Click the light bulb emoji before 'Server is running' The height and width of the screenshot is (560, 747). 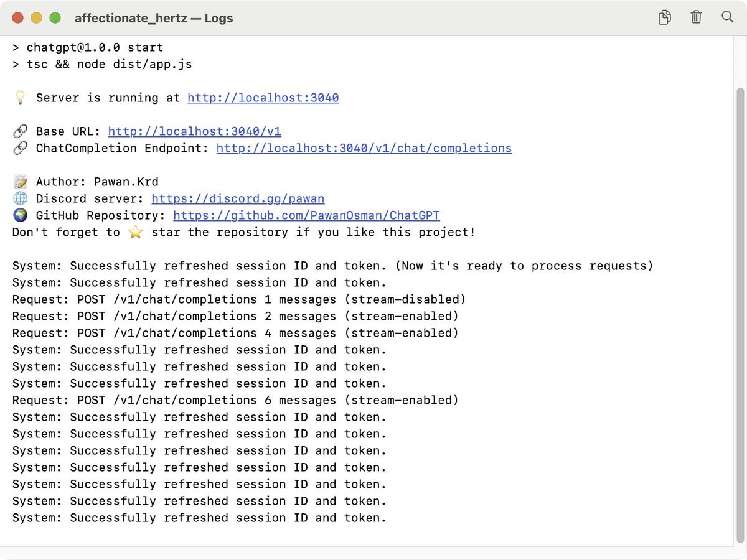pyautogui.click(x=20, y=98)
